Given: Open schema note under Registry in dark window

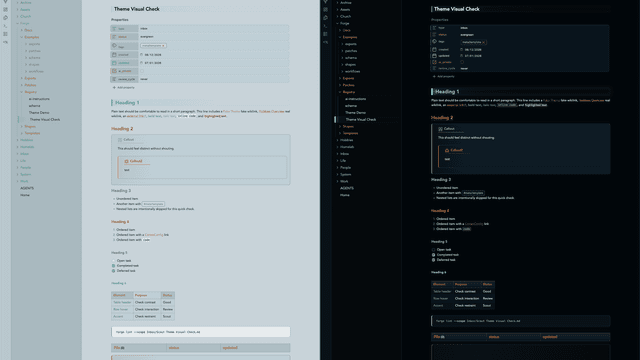Looking at the screenshot, I should point(351,106).
